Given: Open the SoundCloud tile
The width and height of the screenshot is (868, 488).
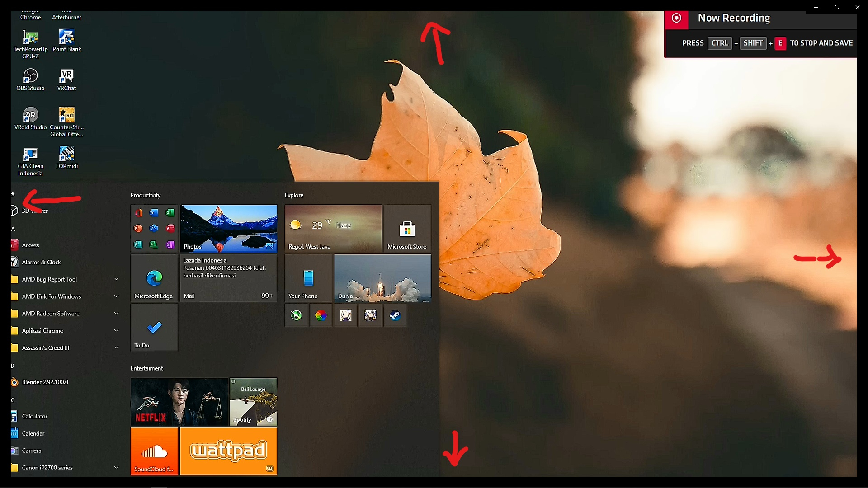Looking at the screenshot, I should click(x=154, y=451).
